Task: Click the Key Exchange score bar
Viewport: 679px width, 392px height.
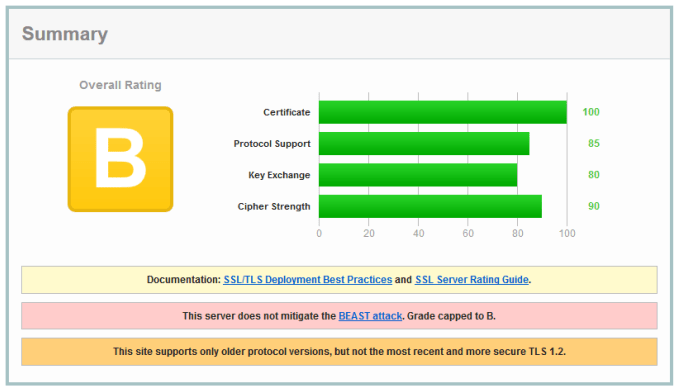Action: click(x=418, y=175)
